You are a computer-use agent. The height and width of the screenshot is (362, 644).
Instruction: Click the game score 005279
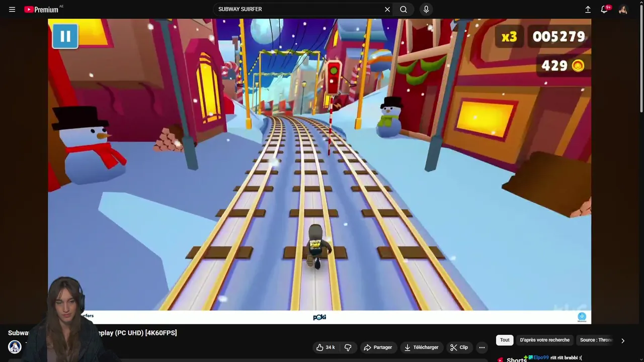coord(558,37)
